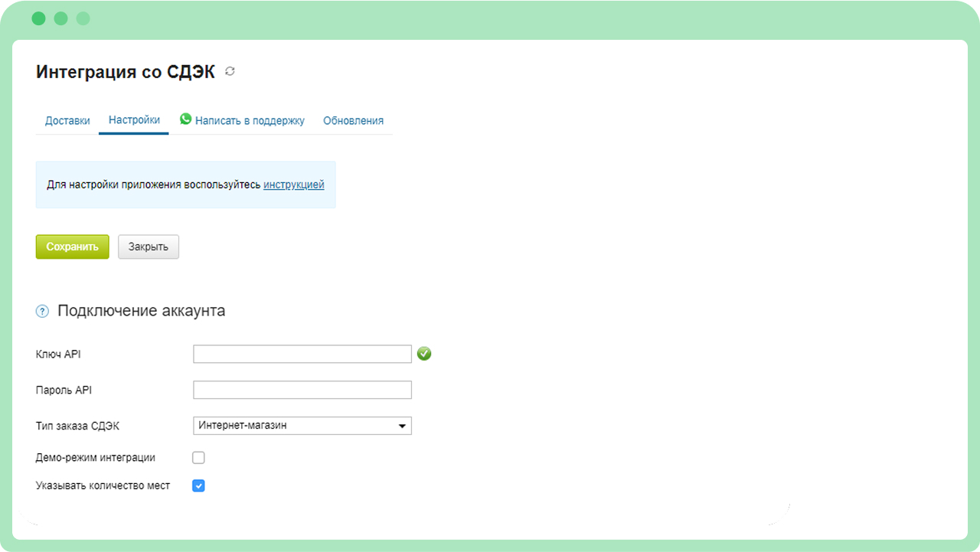Open the Тип заказа СДЭК dropdown
Image resolution: width=980 pixels, height=552 pixels.
[302, 426]
